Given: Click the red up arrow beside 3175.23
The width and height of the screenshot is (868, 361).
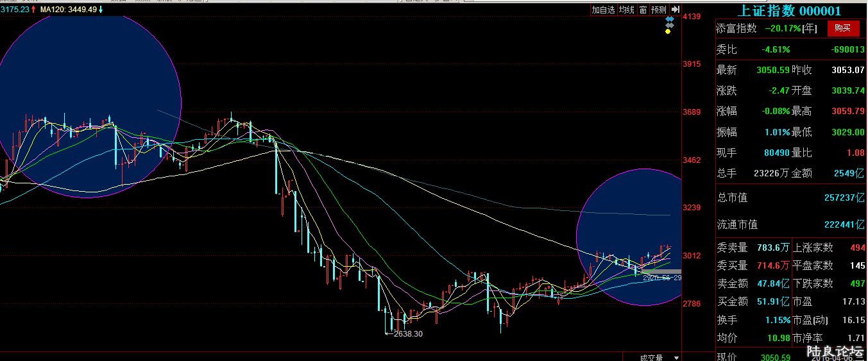Looking at the screenshot, I should pos(33,10).
